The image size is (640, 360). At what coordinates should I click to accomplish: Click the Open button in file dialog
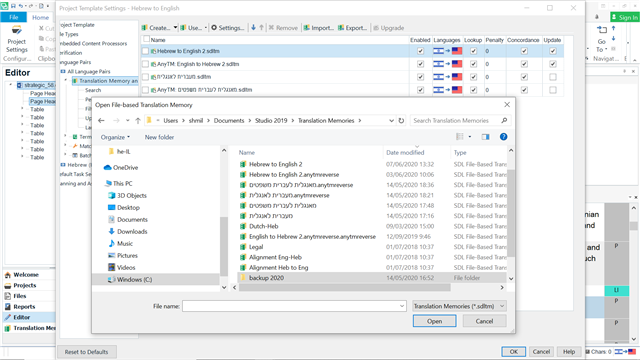tap(434, 321)
